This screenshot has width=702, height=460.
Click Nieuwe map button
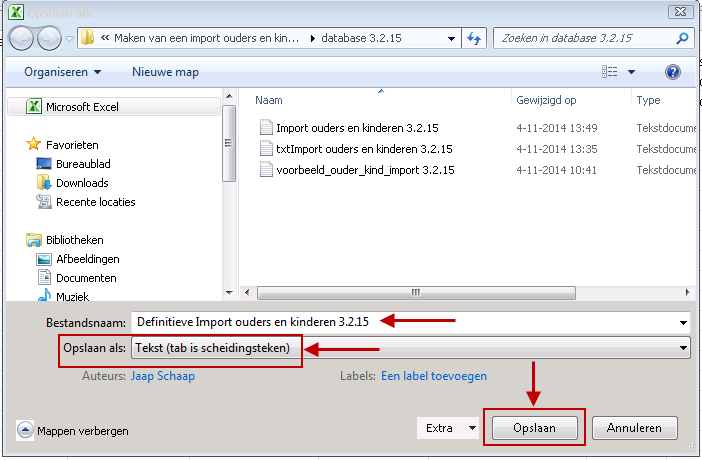click(x=165, y=72)
